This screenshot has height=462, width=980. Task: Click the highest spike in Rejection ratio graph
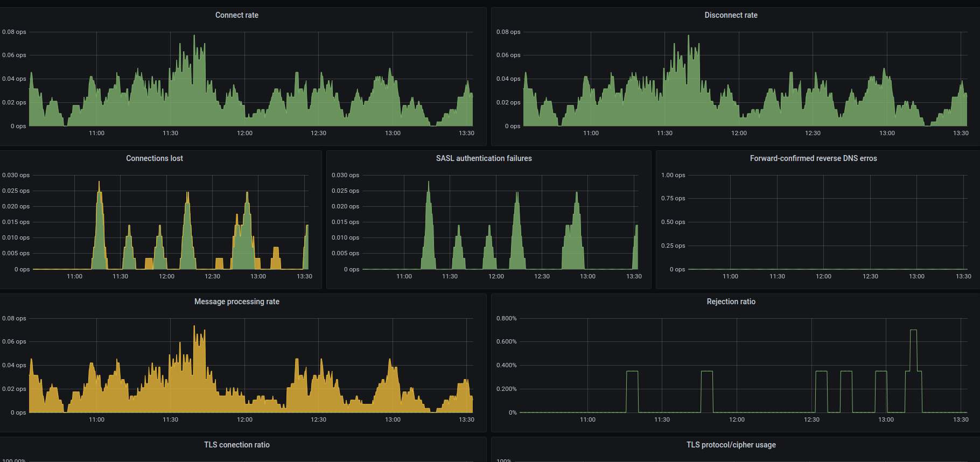tap(913, 331)
